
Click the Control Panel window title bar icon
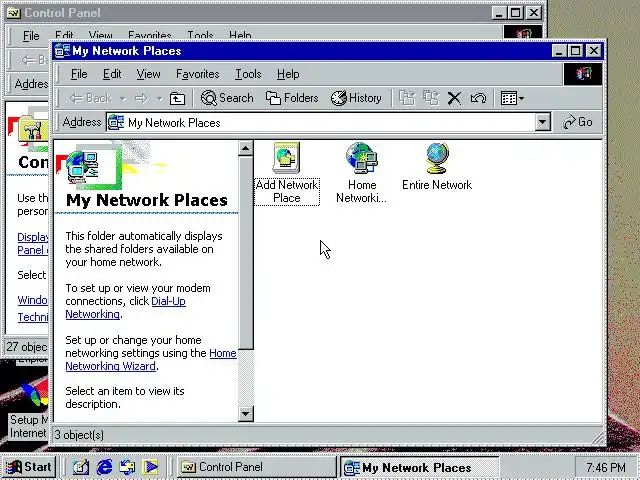click(x=14, y=13)
